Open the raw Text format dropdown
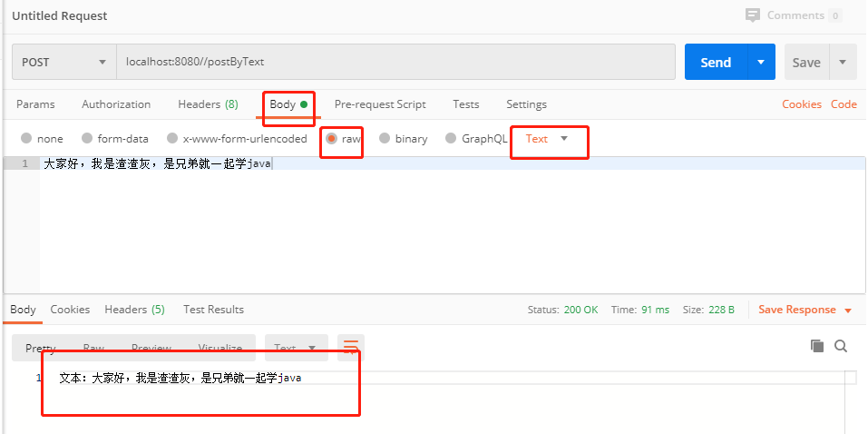 (547, 139)
